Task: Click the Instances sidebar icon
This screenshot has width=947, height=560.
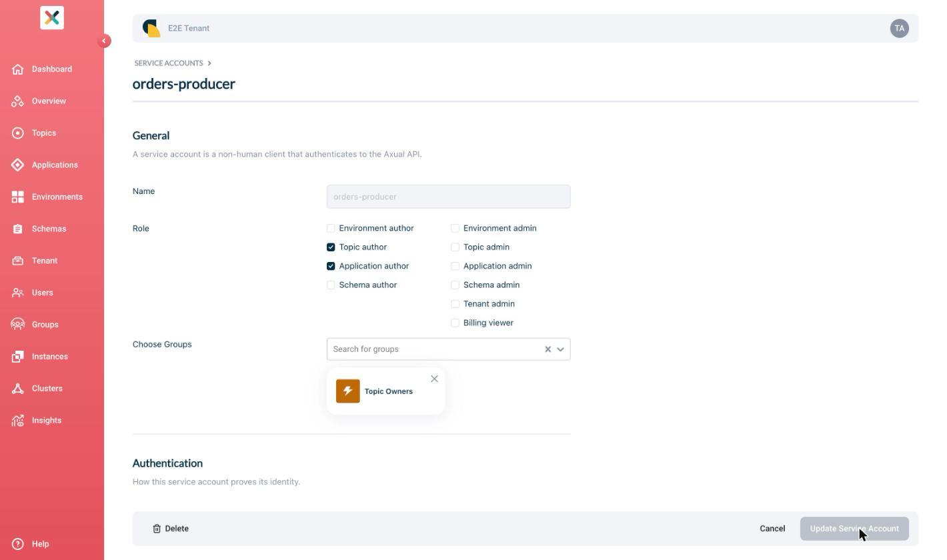Action: tap(18, 357)
